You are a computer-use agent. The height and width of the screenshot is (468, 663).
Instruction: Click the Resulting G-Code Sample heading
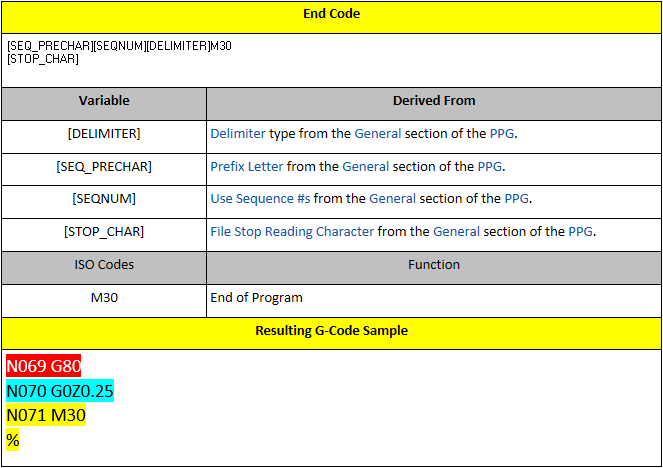331,331
